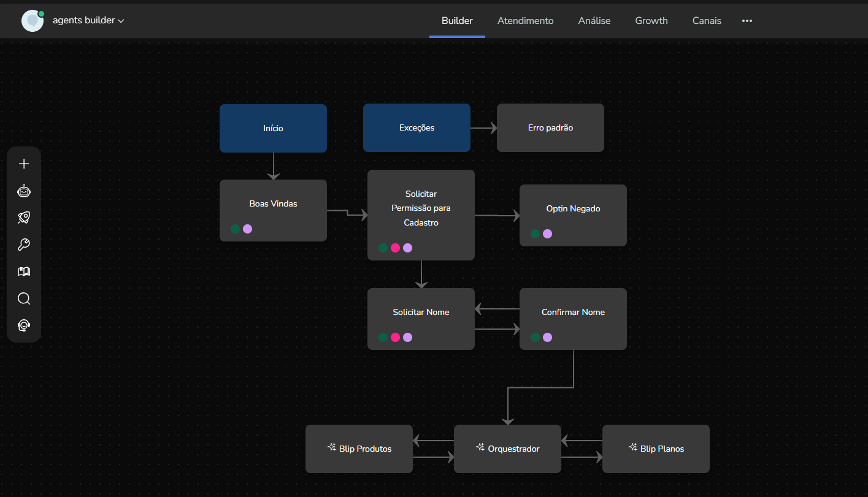Click the pink dot on the Solicitar Nome block
Viewport: 868px width, 497px height.
point(395,337)
